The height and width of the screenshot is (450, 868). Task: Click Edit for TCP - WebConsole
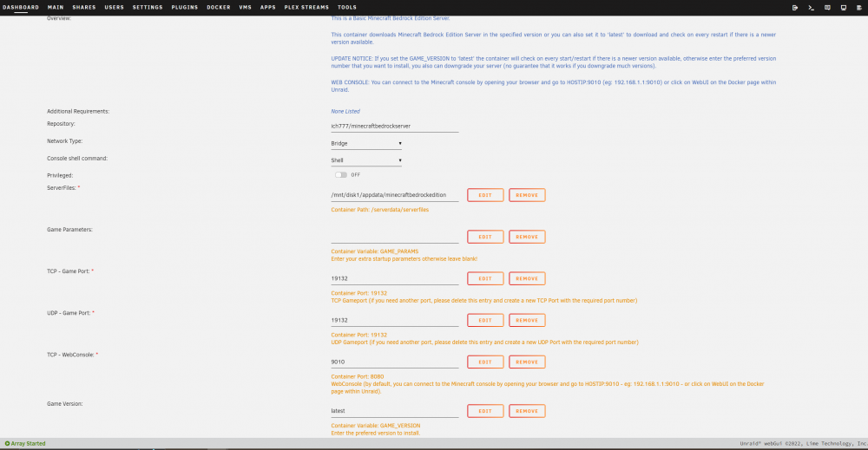[485, 362]
